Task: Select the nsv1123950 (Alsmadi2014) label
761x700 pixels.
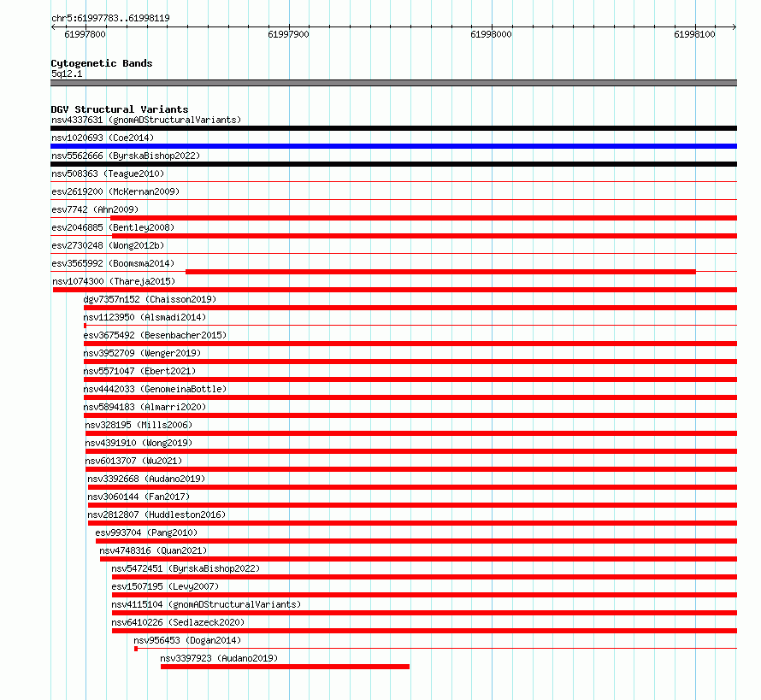Action: [x=145, y=317]
